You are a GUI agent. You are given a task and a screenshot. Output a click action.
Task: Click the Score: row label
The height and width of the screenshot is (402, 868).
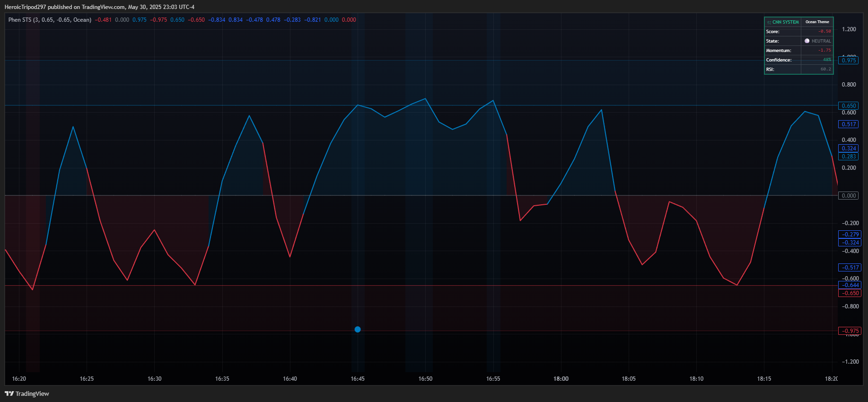(x=772, y=32)
